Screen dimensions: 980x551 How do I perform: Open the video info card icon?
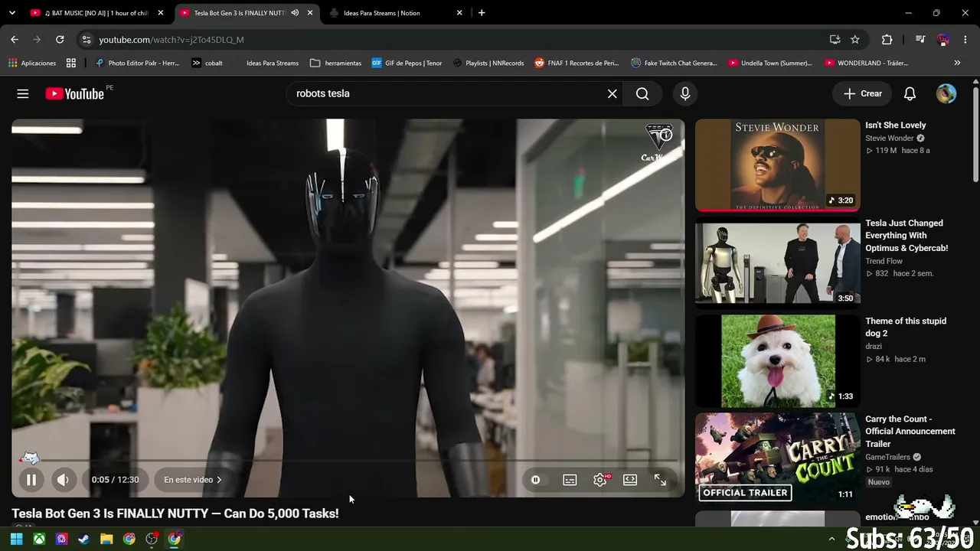666,135
